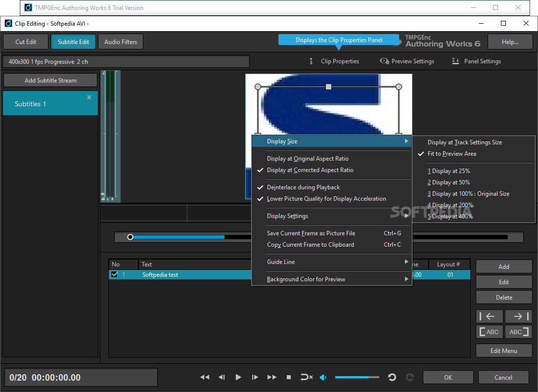Mute audio with the speaker icon
538x392 pixels.
click(323, 377)
